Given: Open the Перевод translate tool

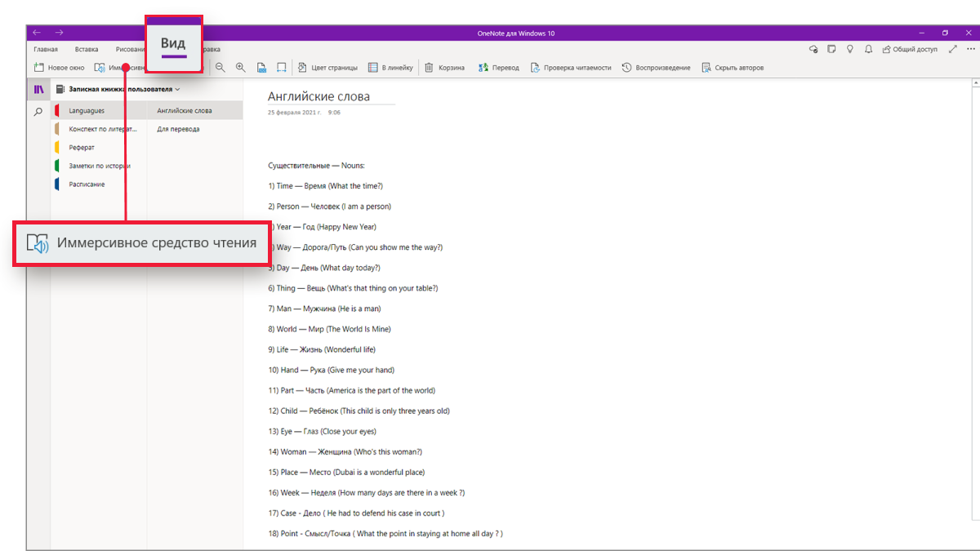Looking at the screenshot, I should pyautogui.click(x=499, y=68).
